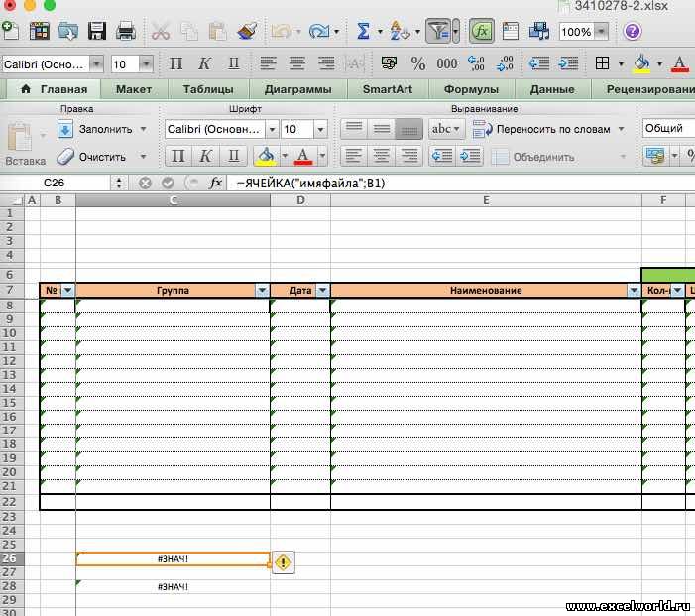Sort A to Z icon

point(399,31)
